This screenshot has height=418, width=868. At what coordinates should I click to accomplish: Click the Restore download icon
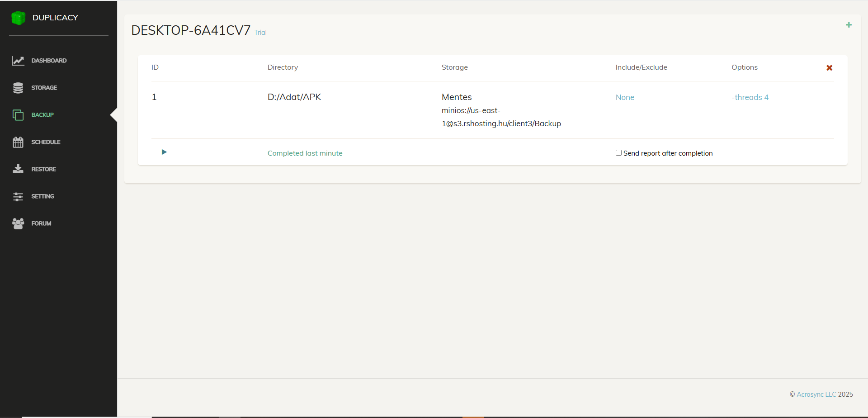tap(18, 169)
